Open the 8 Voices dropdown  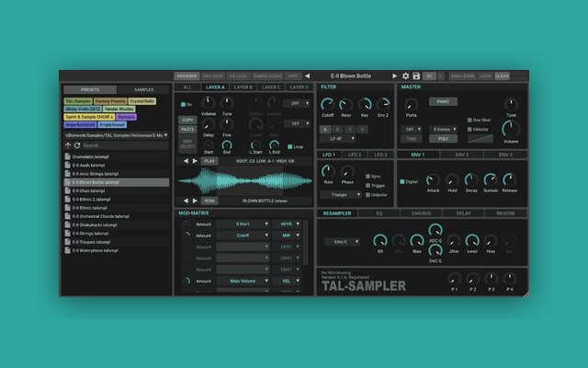coord(443,129)
